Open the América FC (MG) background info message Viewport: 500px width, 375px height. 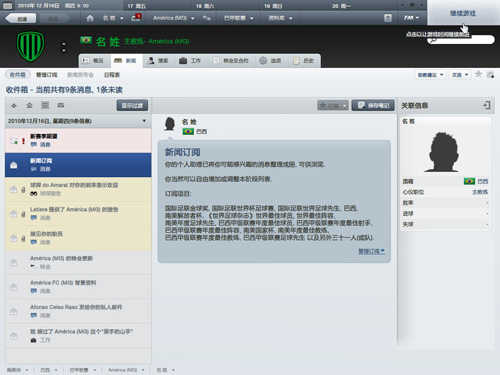pyautogui.click(x=78, y=287)
